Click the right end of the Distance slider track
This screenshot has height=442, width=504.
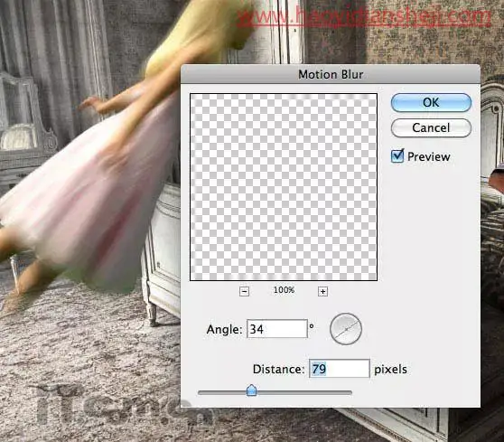[x=350, y=393]
